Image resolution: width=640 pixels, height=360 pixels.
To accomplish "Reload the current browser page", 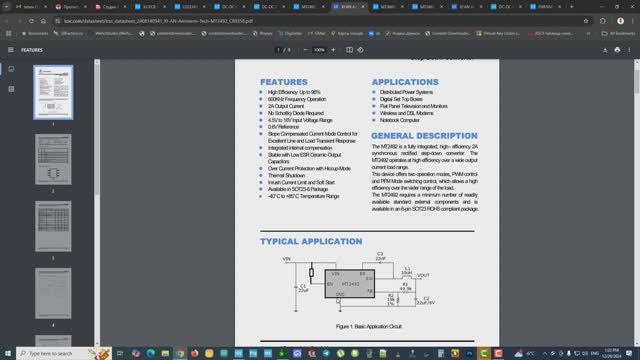I will (x=31, y=21).
